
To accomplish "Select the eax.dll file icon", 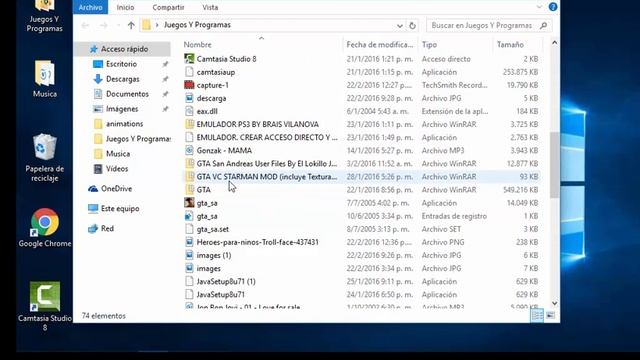I will coord(189,111).
